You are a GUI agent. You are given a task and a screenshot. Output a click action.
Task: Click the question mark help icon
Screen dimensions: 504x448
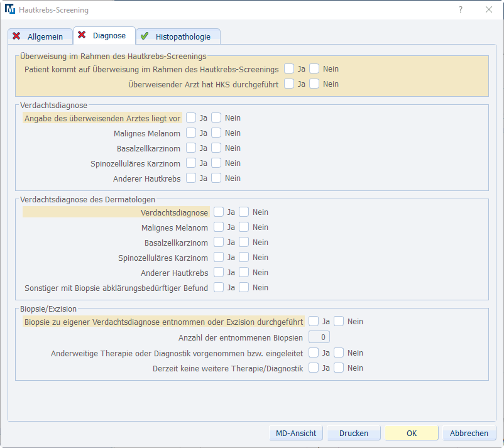[x=461, y=9]
